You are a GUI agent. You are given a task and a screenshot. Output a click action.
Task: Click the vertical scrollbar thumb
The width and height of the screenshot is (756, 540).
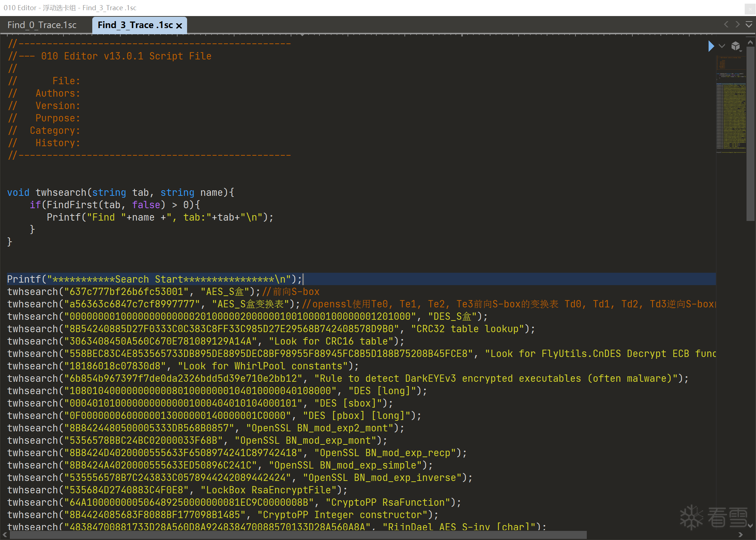[x=750, y=133]
